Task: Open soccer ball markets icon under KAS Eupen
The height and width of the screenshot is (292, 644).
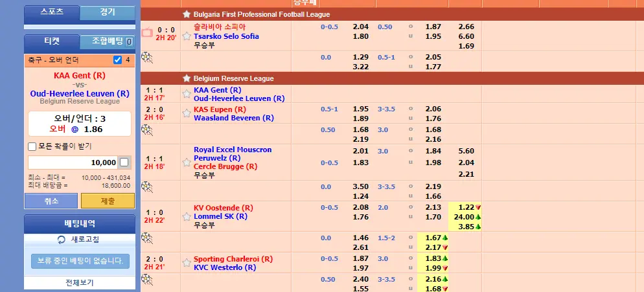Action: (x=147, y=129)
